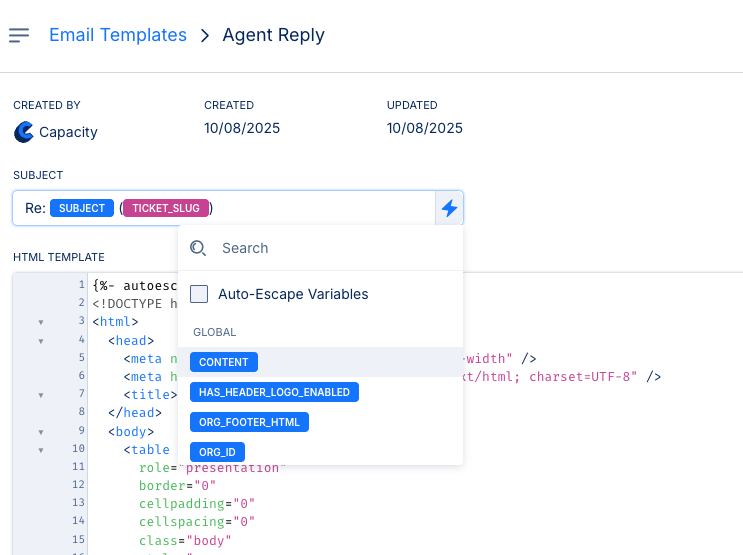Collapse the head tag on line 4

tap(41, 341)
